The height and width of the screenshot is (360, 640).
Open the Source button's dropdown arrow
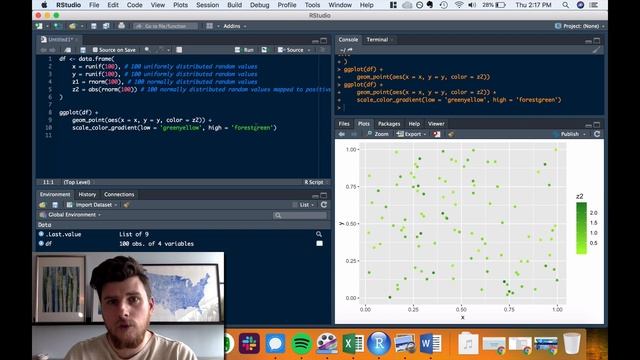pos(309,50)
